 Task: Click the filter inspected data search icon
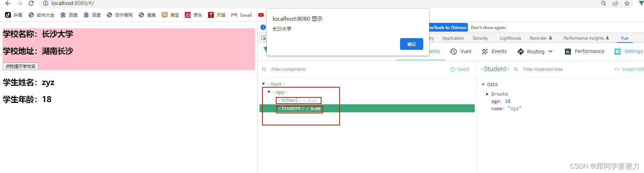(516, 69)
